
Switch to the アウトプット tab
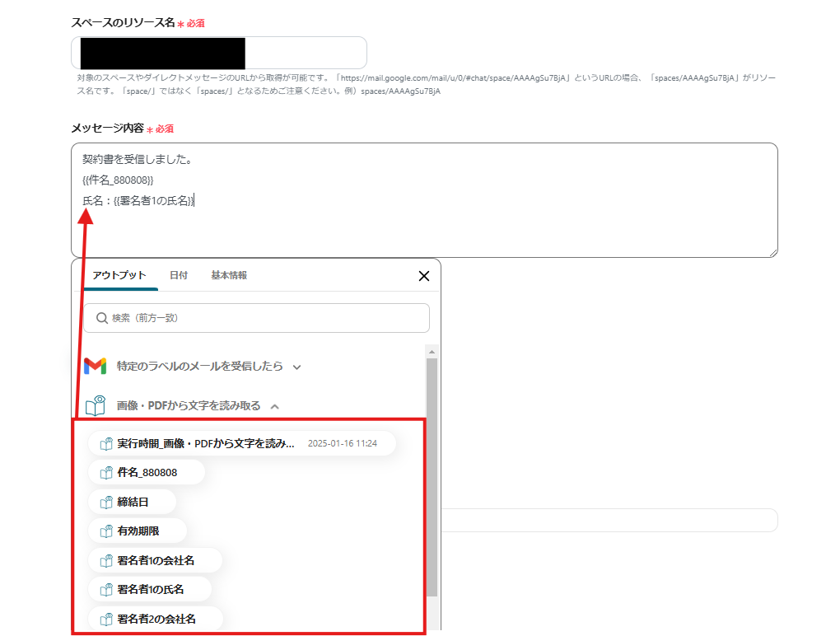point(119,275)
